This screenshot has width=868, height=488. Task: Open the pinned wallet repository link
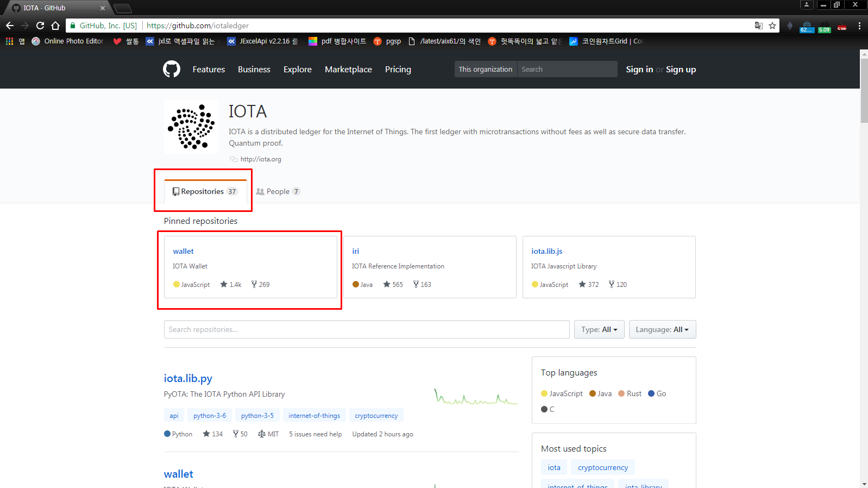coord(183,251)
